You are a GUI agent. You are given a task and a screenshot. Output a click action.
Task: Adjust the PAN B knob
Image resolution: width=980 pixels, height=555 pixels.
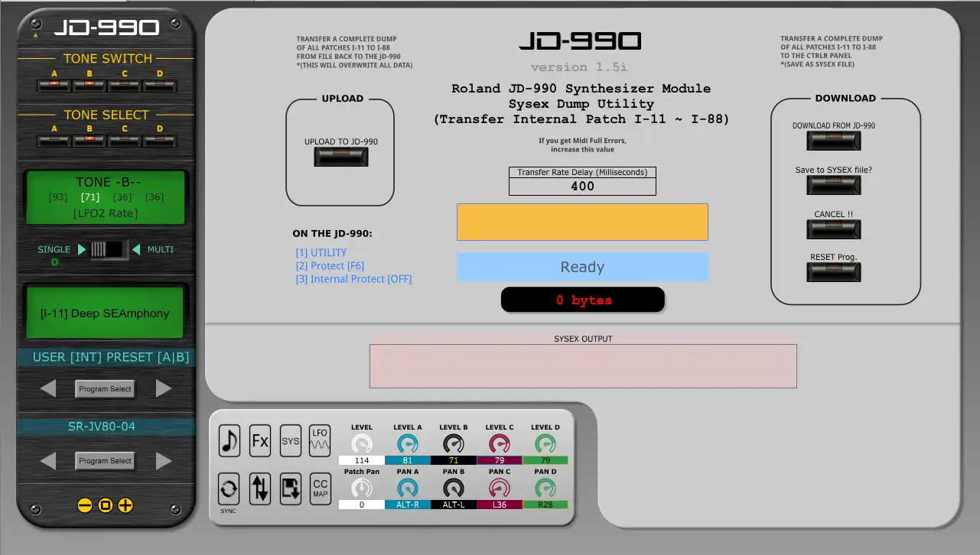pyautogui.click(x=454, y=488)
